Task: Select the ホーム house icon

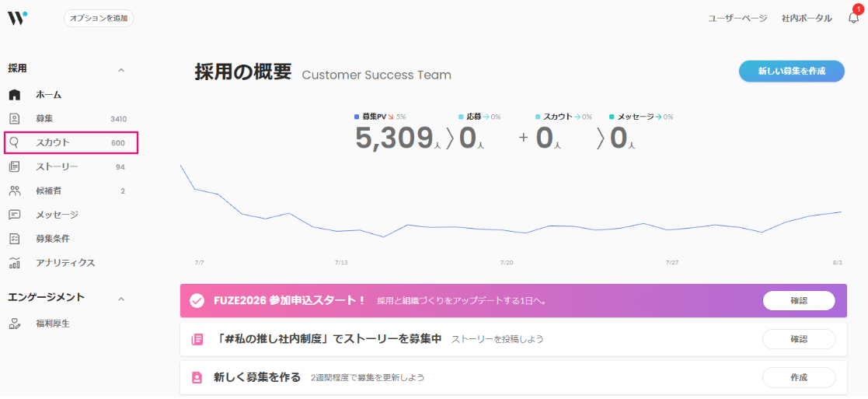Action: [15, 95]
